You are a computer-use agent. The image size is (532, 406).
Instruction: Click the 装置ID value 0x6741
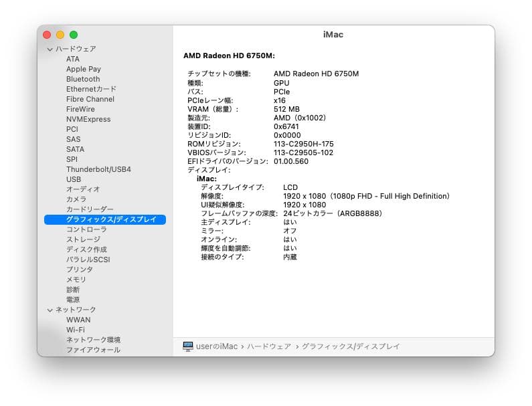click(x=286, y=126)
